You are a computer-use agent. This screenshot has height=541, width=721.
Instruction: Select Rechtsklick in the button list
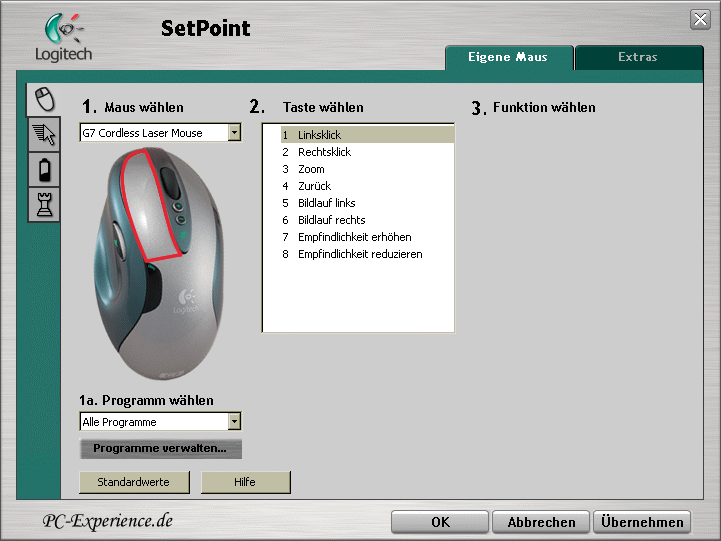(367, 152)
